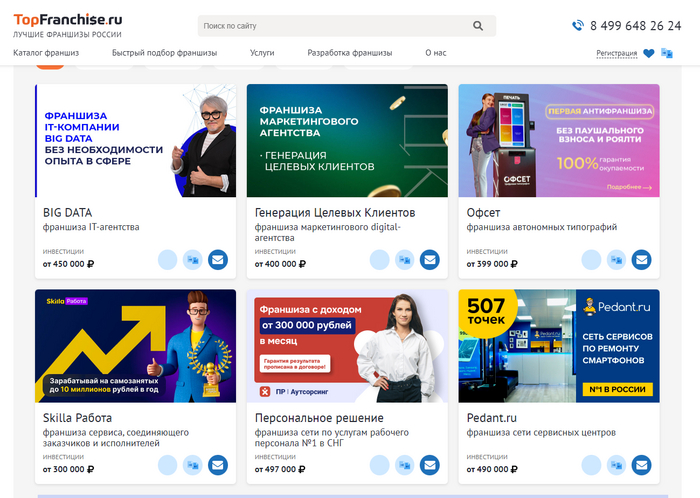The width and height of the screenshot is (700, 498).
Task: Click blank round button on Персональное решение card
Action: point(379,465)
